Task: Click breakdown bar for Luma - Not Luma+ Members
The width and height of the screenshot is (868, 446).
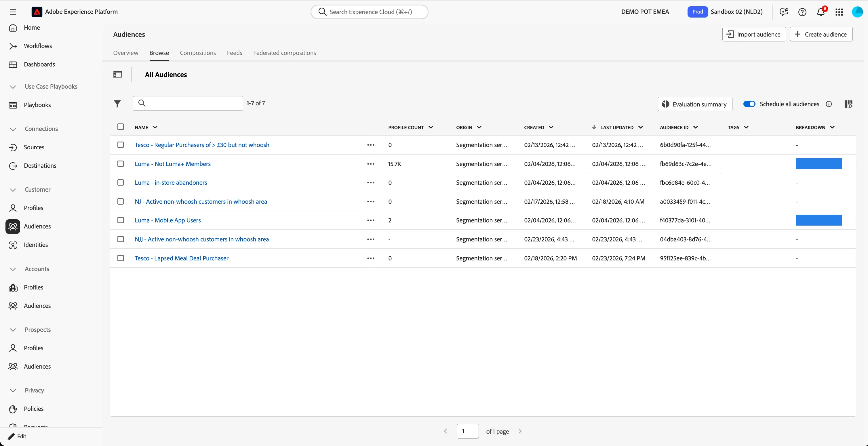Action: click(x=819, y=164)
